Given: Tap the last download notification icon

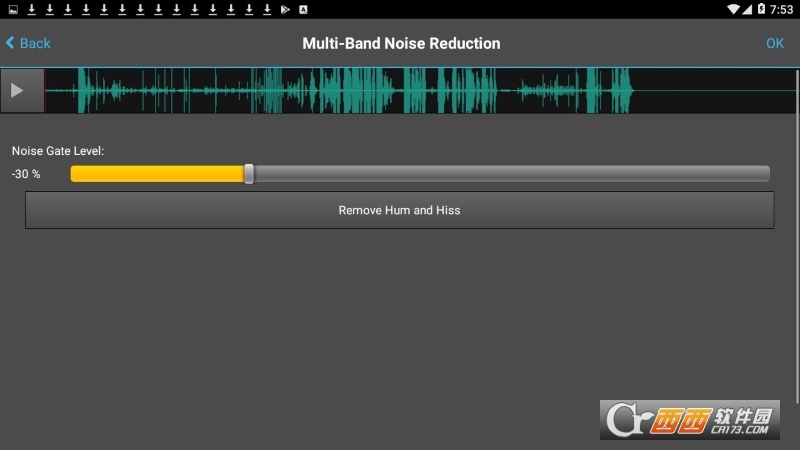Looking at the screenshot, I should 267,10.
